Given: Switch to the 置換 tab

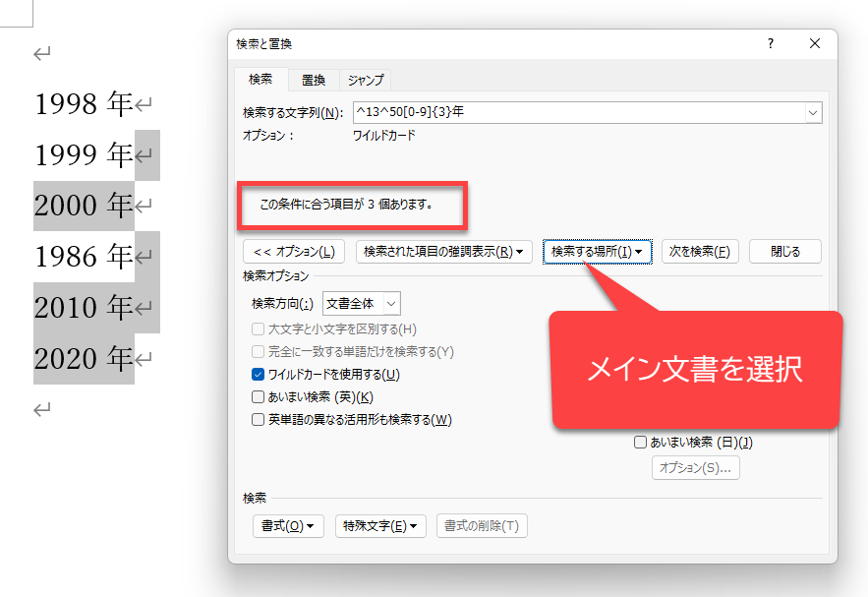Looking at the screenshot, I should [x=314, y=80].
